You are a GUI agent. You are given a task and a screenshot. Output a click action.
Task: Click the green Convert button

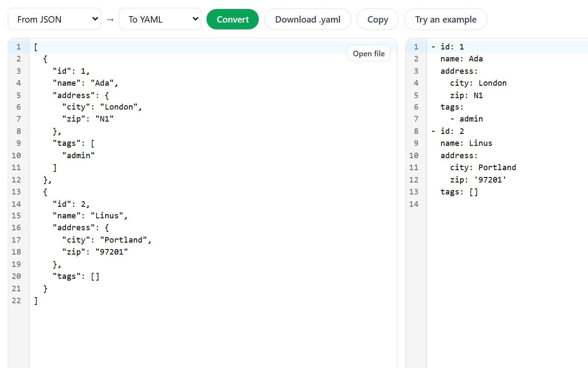[233, 19]
